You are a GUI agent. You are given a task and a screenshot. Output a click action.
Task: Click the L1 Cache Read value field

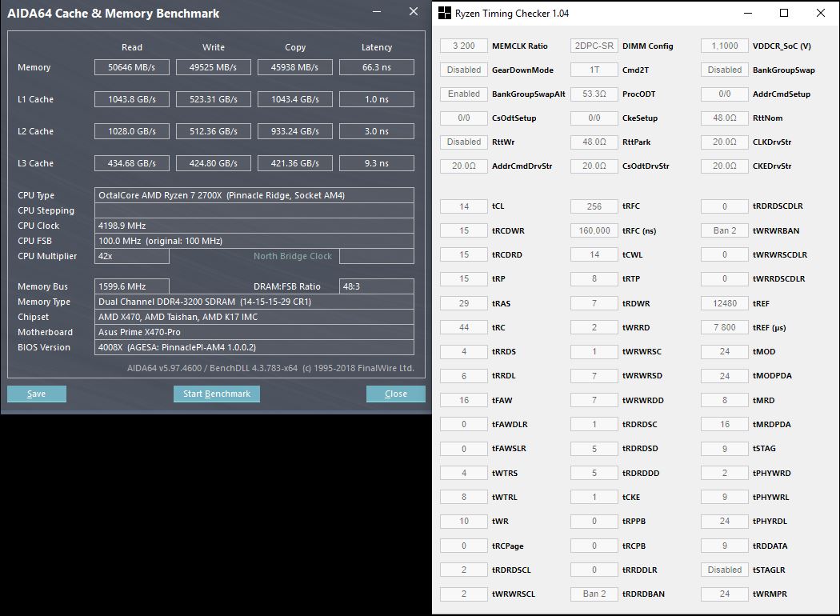click(x=132, y=99)
